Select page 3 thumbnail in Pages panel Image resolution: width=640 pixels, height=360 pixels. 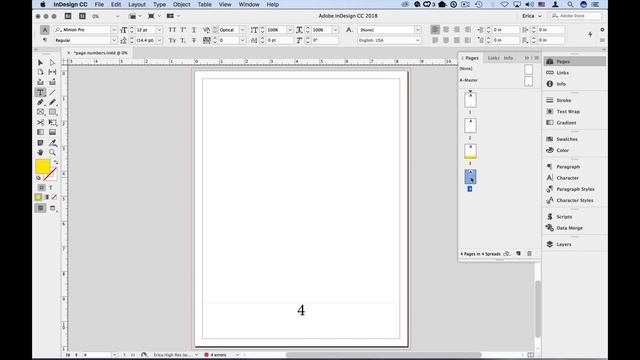470,151
